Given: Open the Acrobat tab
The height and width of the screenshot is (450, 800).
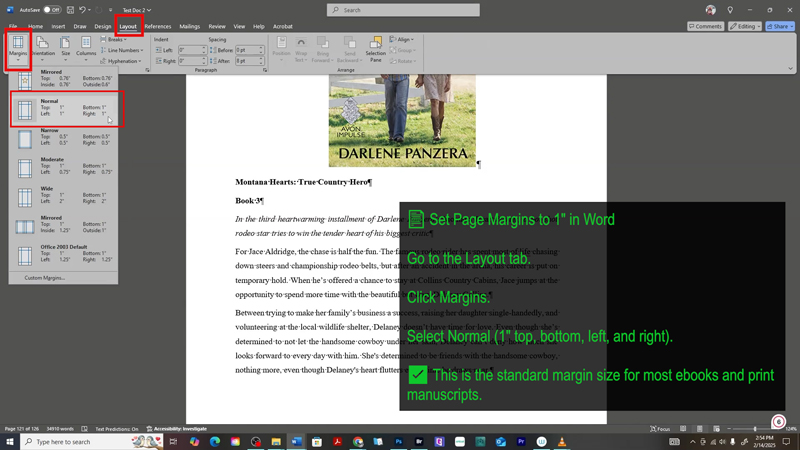Looking at the screenshot, I should coord(283,27).
